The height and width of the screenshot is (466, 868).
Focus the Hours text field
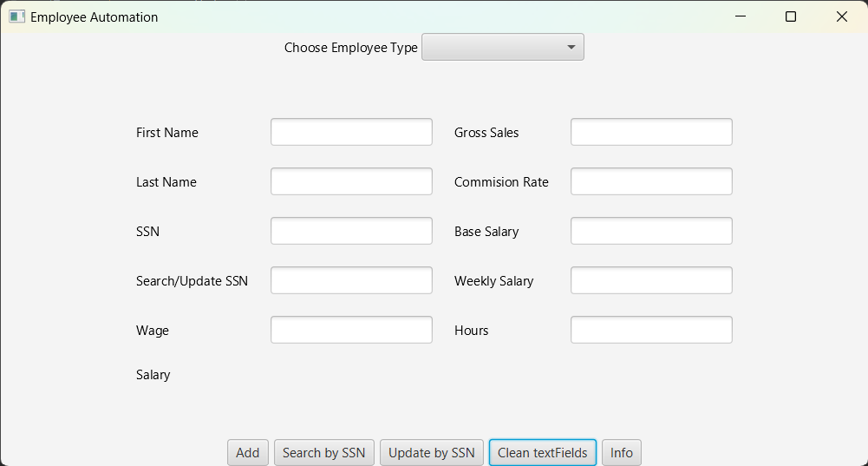click(651, 330)
